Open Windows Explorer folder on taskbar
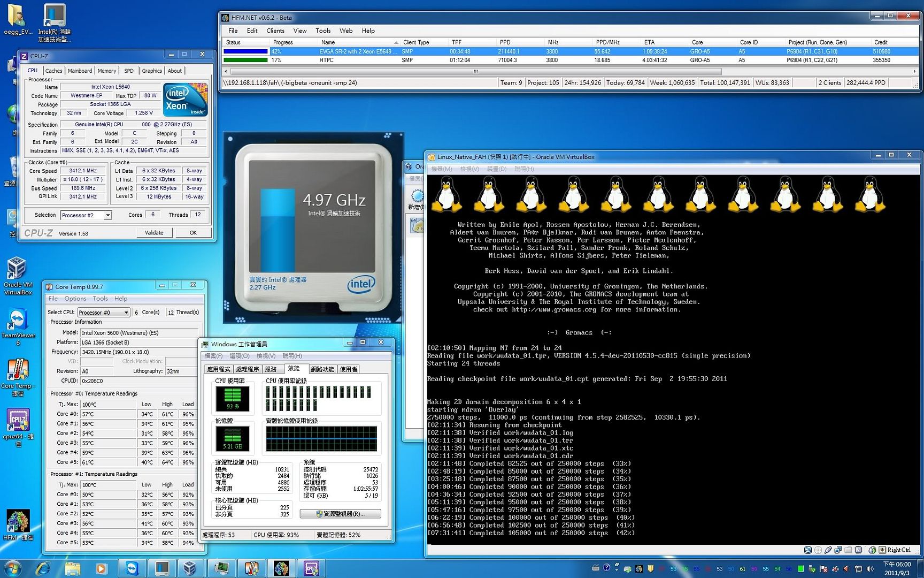This screenshot has width=924, height=578. pyautogui.click(x=72, y=568)
